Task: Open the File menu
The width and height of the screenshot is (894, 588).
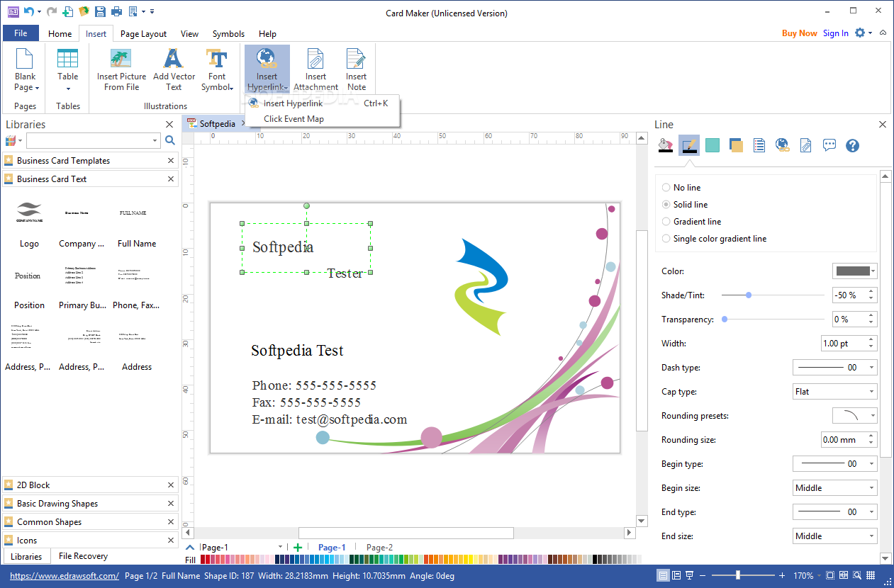Action: [x=21, y=33]
